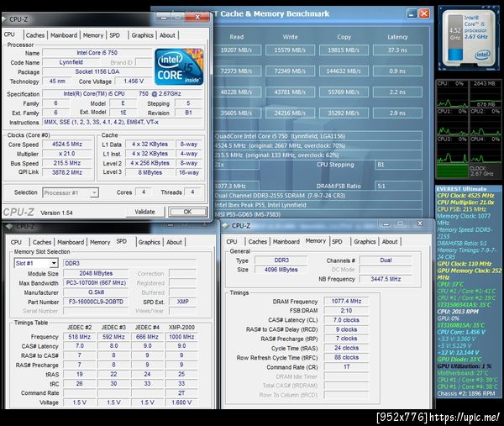Image resolution: width=504 pixels, height=426 pixels.
Task: Close the top CPU-Z window
Action: click(197, 17)
